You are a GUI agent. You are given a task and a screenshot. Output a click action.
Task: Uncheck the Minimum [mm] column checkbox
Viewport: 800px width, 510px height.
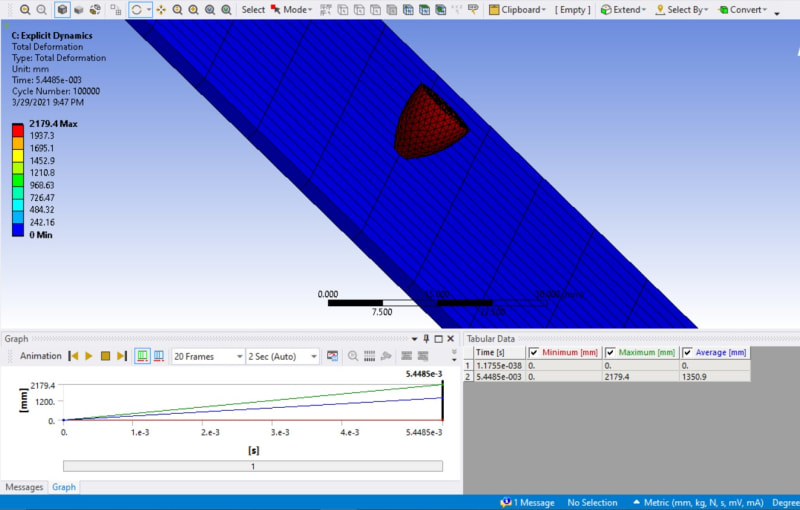534,352
